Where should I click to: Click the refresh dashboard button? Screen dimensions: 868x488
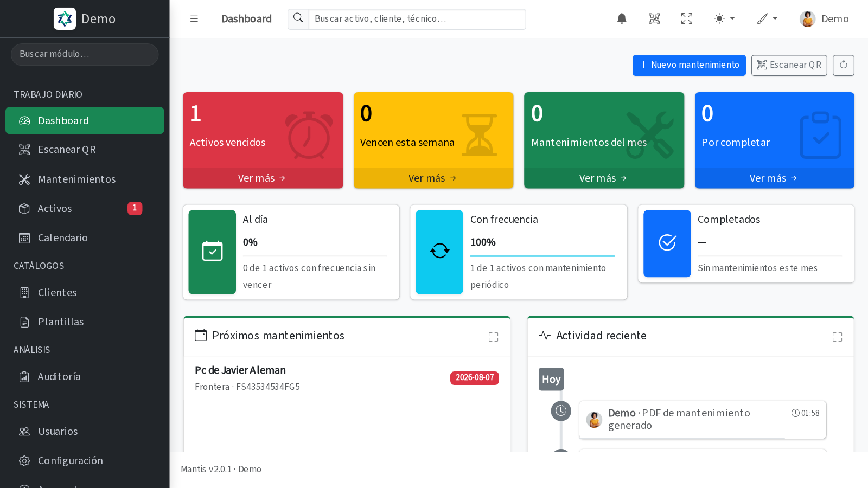844,65
